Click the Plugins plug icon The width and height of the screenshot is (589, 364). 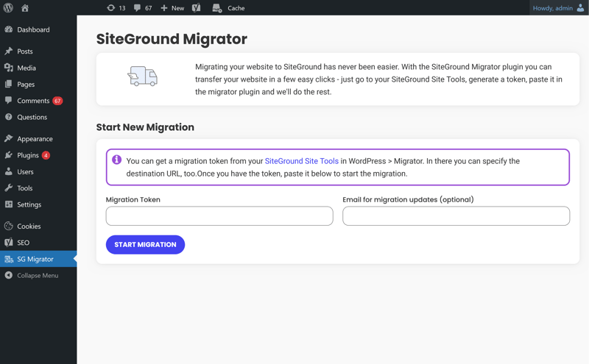coord(9,155)
